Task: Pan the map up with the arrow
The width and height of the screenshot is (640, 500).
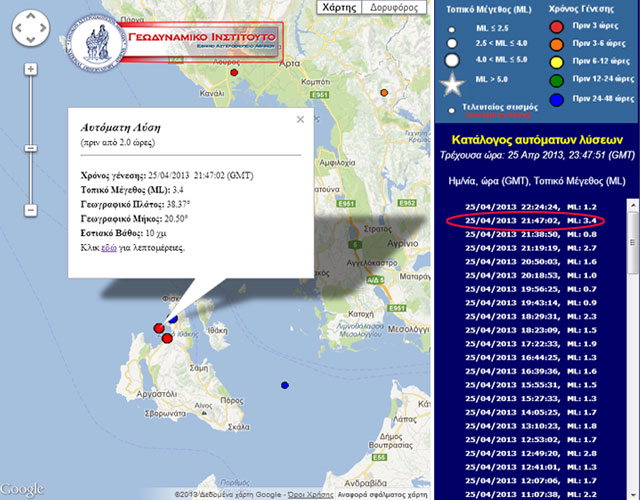Action: click(x=31, y=17)
